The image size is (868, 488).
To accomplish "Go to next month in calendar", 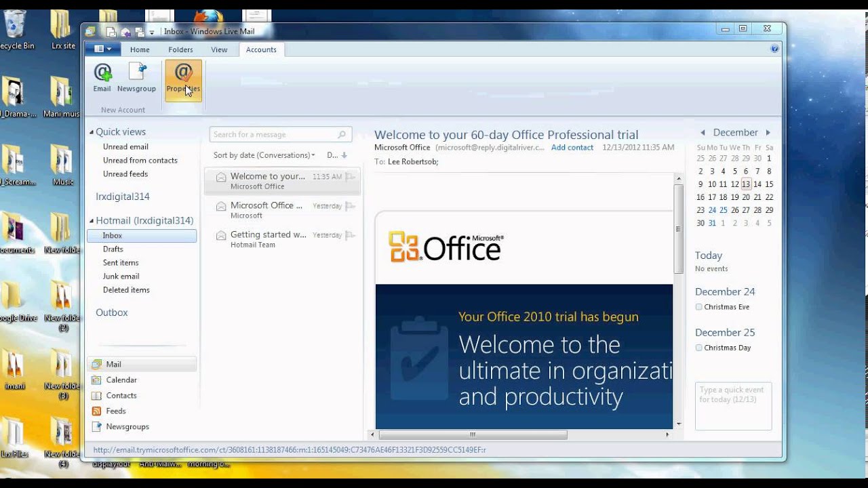I will [768, 133].
